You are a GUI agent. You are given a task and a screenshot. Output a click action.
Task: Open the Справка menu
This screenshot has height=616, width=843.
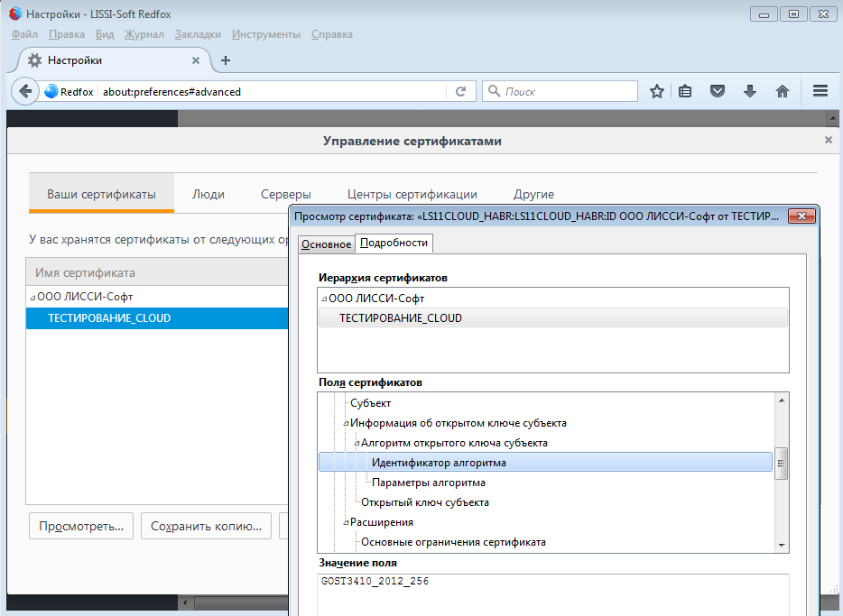click(332, 34)
